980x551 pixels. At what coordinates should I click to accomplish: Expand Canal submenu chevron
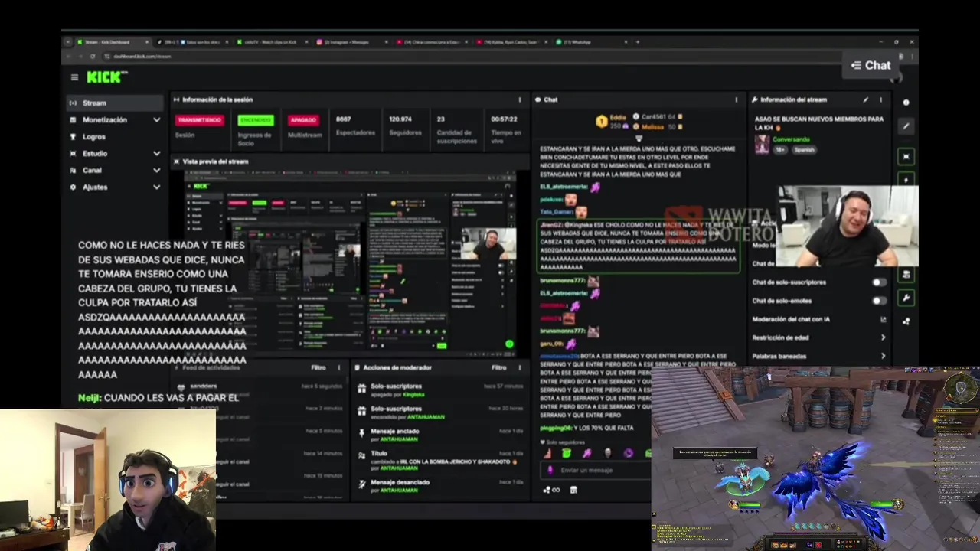click(156, 171)
